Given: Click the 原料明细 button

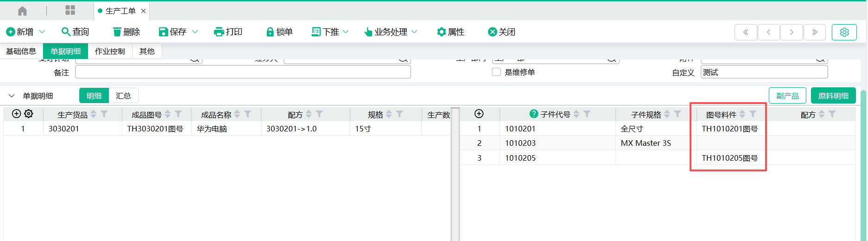Looking at the screenshot, I should click(x=833, y=96).
